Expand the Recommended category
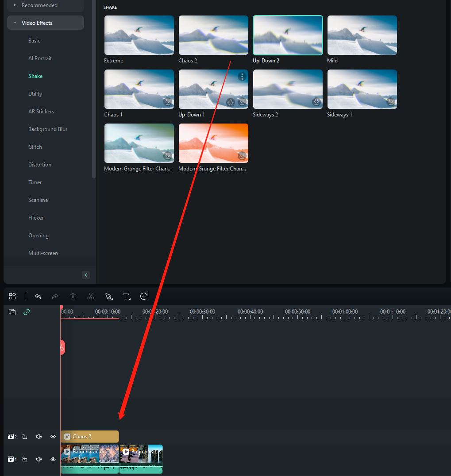451x476 pixels. pos(15,5)
